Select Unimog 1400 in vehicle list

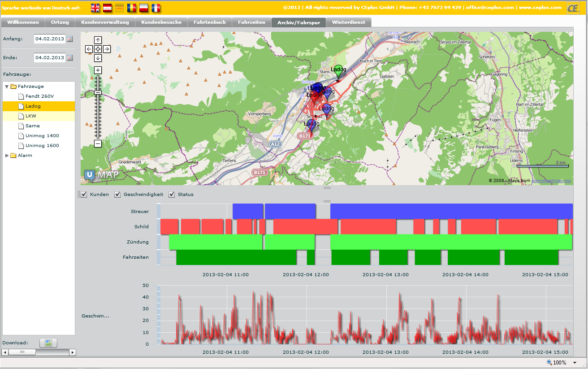[42, 136]
